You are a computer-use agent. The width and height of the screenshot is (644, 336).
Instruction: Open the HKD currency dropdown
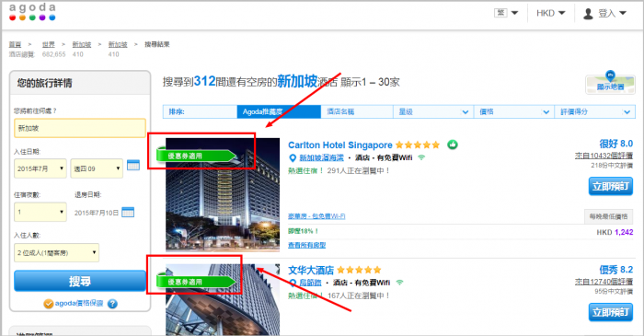550,13
